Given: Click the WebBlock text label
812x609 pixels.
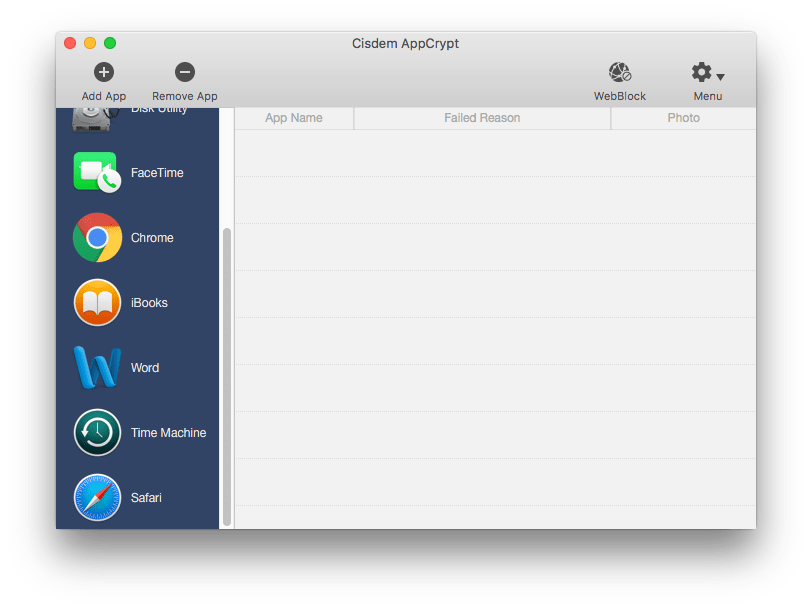Looking at the screenshot, I should 619,96.
